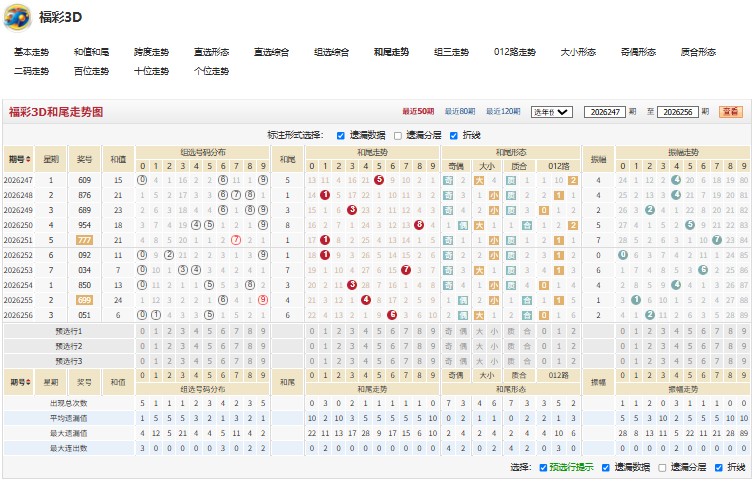
Task: Click 奖号 051 in row 2026256
Action: pyautogui.click(x=84, y=315)
